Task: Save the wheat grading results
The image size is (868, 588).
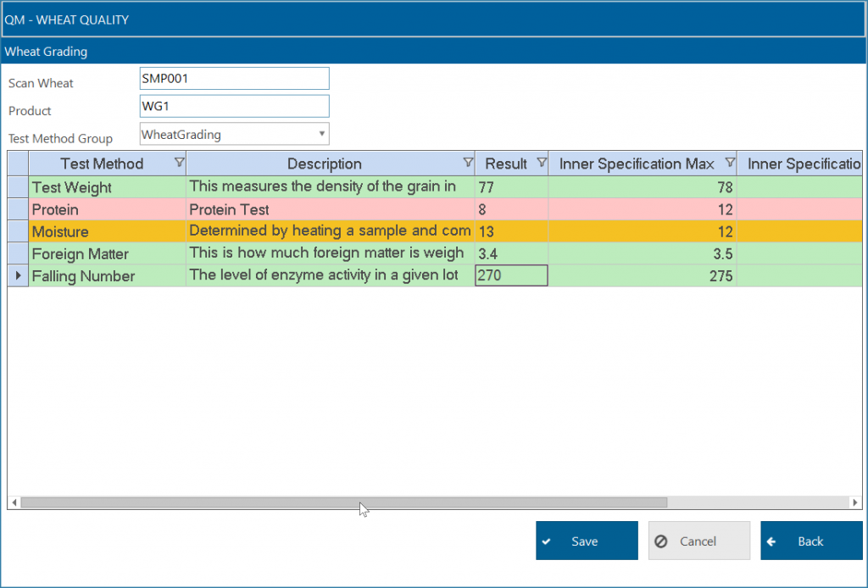Action: click(x=587, y=541)
